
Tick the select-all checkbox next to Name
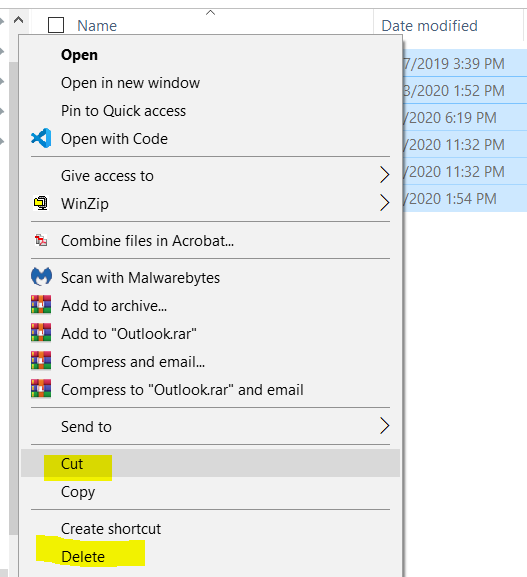pyautogui.click(x=56, y=25)
